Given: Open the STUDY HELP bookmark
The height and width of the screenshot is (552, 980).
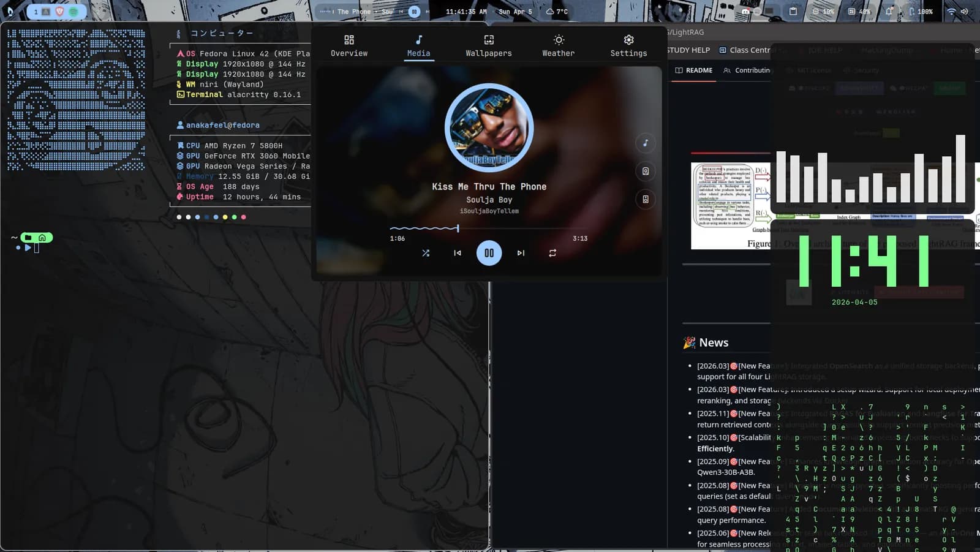Looking at the screenshot, I should [x=688, y=50].
